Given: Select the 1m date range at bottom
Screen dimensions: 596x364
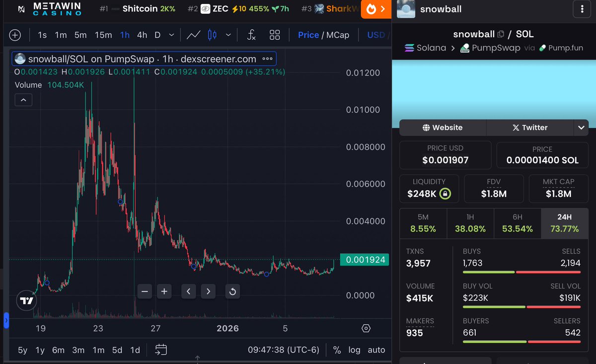Looking at the screenshot, I should tap(98, 350).
